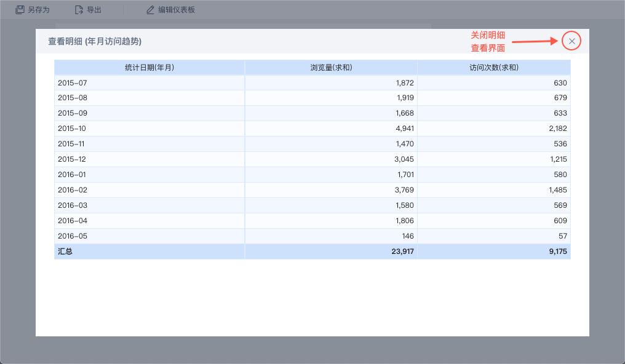Click the 另存为 save-as icon
This screenshot has width=625, height=364.
click(x=20, y=10)
